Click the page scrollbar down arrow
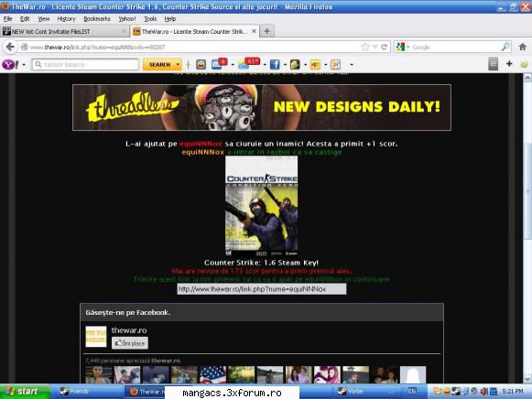This screenshot has width=532, height=399. (x=527, y=379)
